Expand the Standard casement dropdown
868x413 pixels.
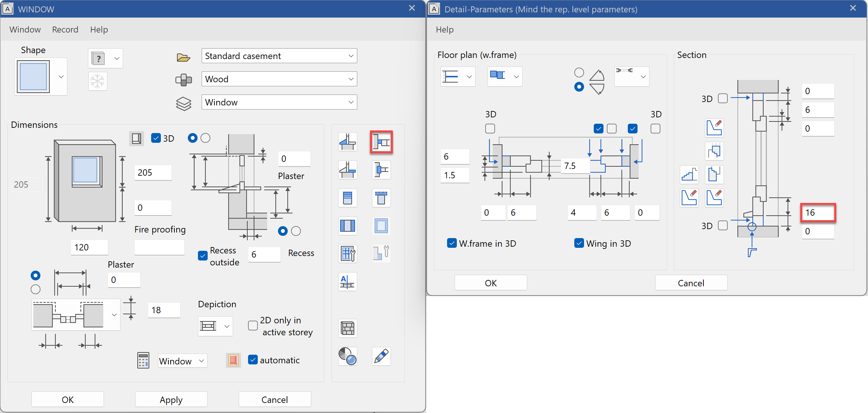click(351, 56)
